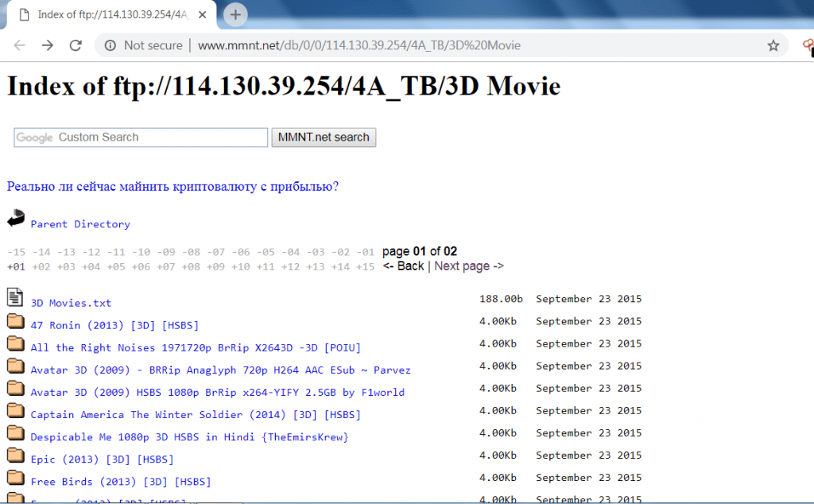Click the browser forward arrow icon
The width and height of the screenshot is (814, 504).
(x=48, y=45)
